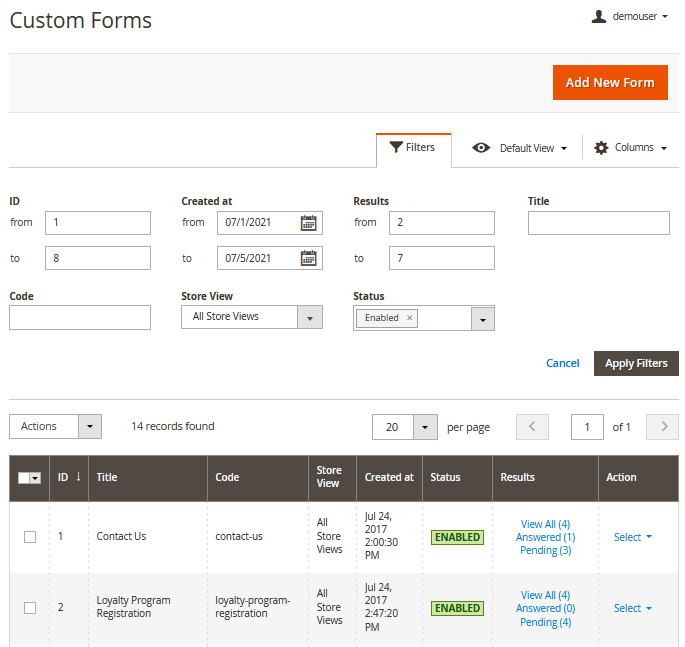Open the Select action menu for Contact Us
Screen dimensions: 685x647
632,537
